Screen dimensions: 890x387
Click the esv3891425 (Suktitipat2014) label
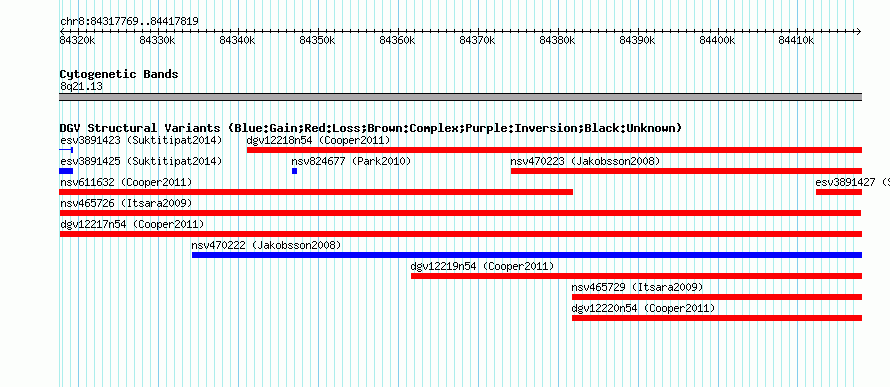tap(141, 161)
